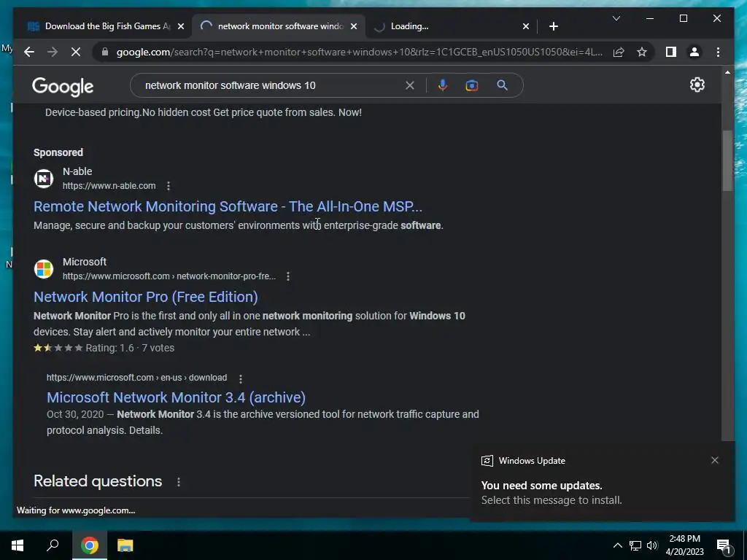Image resolution: width=747 pixels, height=560 pixels.
Task: Open the Chrome side panel
Action: [x=671, y=52]
